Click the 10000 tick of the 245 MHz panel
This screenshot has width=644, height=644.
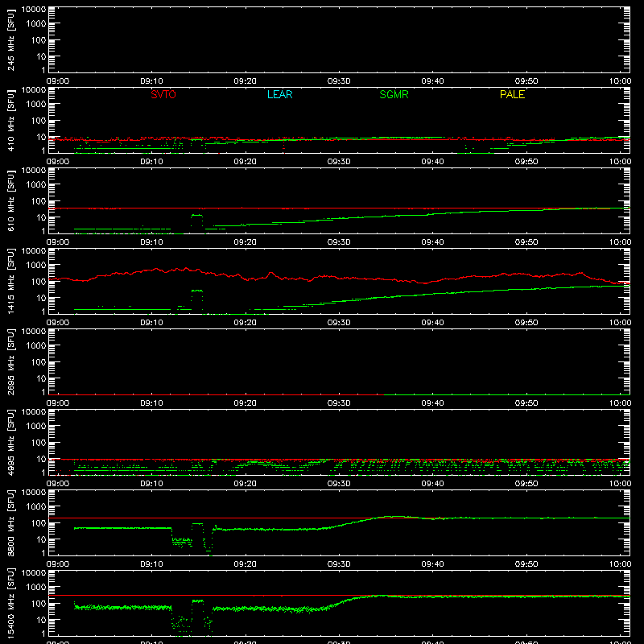[34, 10]
